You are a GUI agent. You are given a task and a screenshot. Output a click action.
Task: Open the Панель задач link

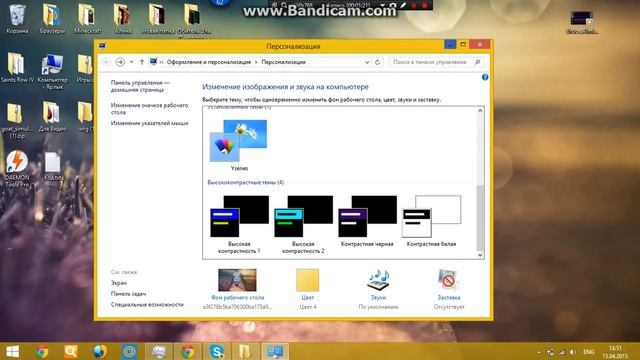click(128, 293)
